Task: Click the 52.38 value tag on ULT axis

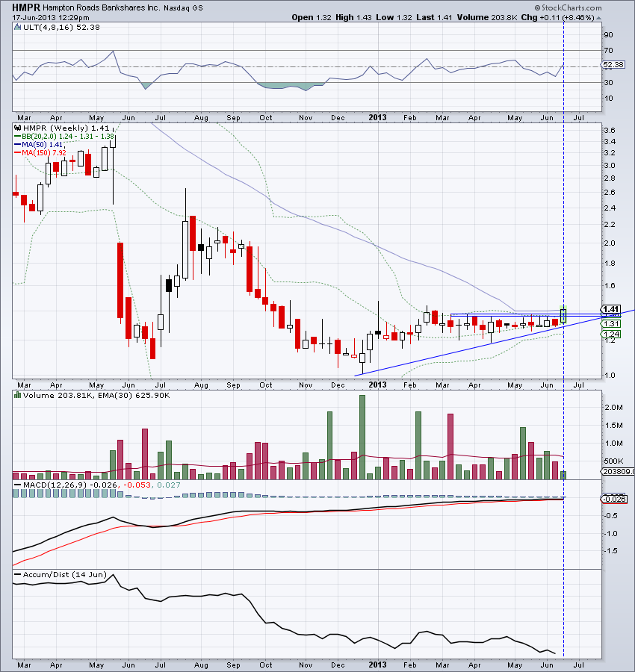Action: click(x=613, y=65)
